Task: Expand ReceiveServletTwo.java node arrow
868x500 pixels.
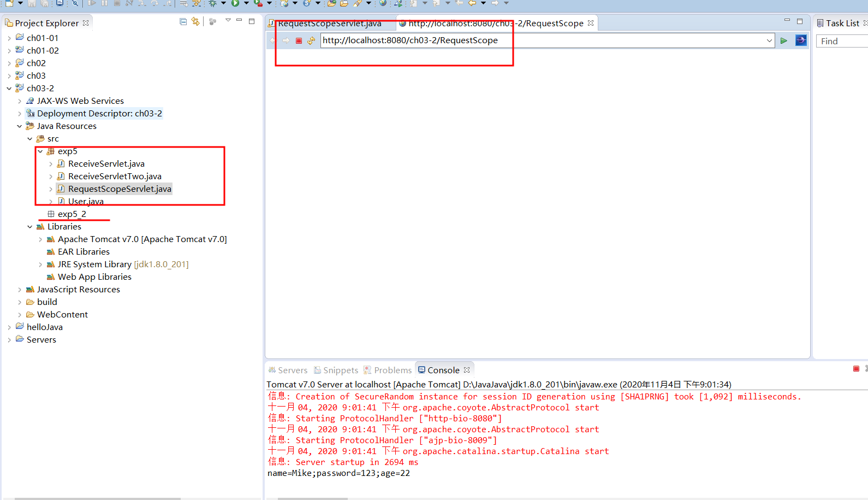Action: (x=51, y=177)
